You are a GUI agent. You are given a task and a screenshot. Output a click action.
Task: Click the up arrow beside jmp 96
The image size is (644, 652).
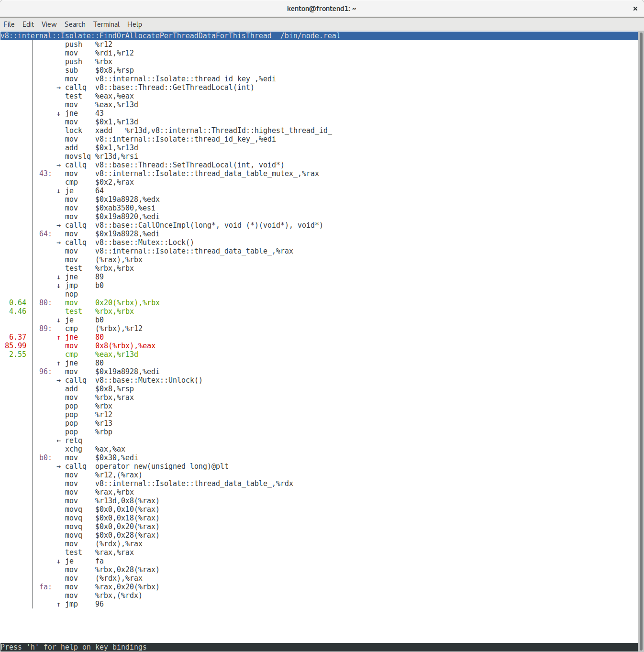coord(58,604)
